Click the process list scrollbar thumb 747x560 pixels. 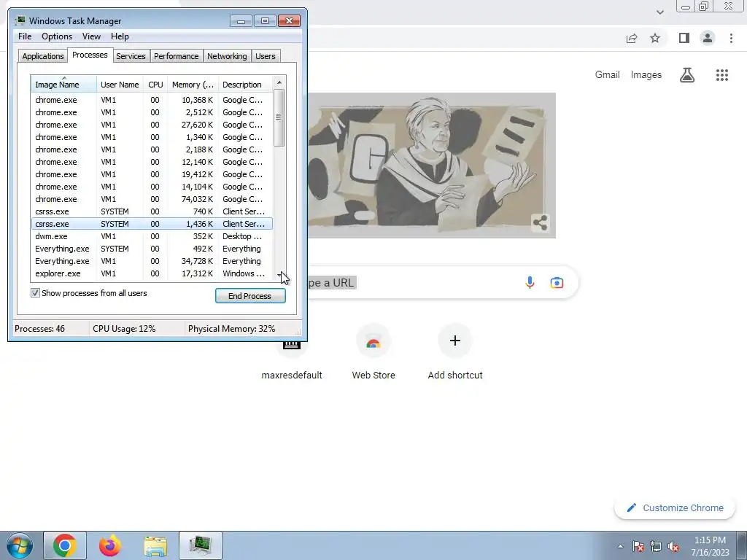279,117
